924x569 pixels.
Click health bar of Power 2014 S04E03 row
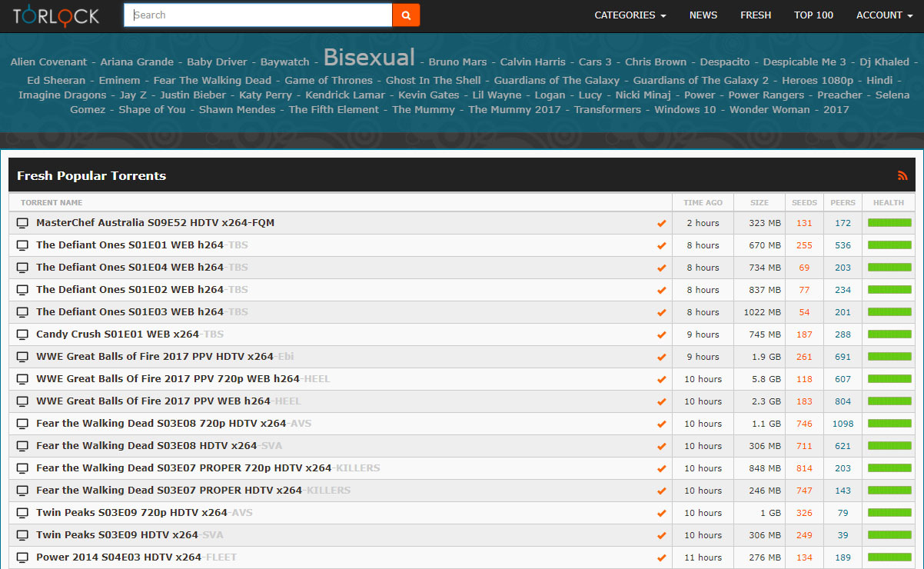click(x=889, y=557)
